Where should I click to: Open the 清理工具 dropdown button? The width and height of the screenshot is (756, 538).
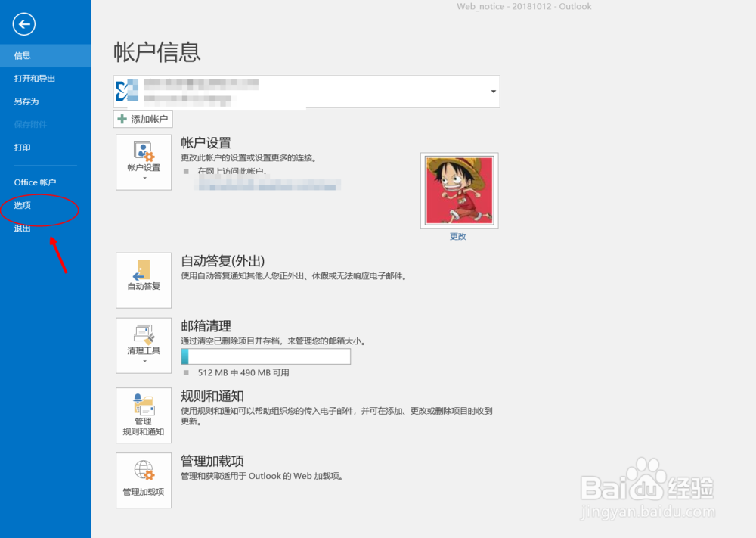point(144,346)
